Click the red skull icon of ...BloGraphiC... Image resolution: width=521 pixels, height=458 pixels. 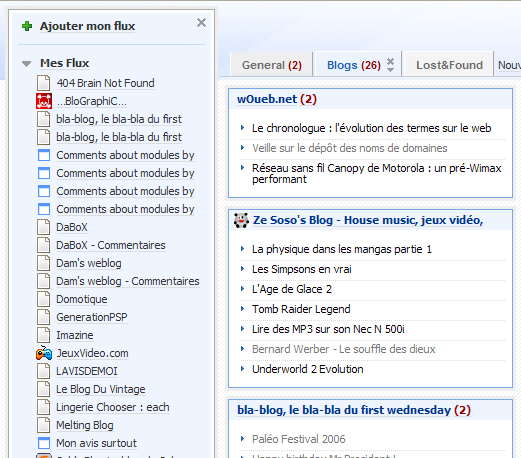click(x=44, y=101)
